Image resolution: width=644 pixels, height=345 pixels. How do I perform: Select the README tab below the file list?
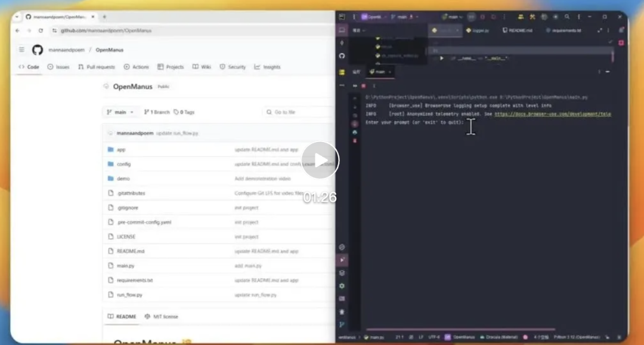coord(122,316)
